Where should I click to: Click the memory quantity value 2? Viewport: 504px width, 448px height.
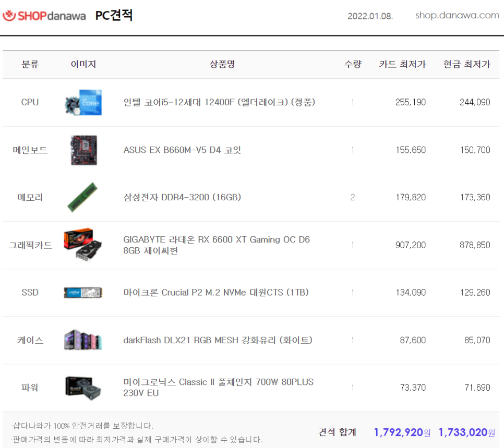(353, 197)
